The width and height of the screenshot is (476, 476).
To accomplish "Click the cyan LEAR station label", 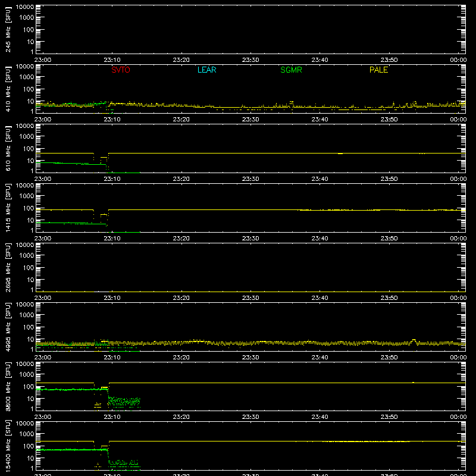I will click(x=206, y=70).
